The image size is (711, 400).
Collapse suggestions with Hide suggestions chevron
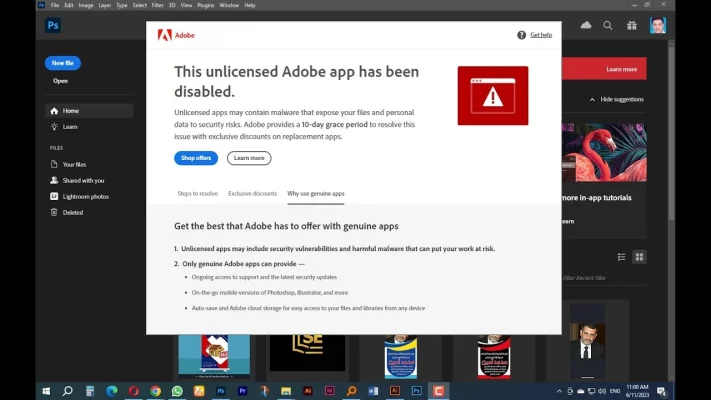click(591, 100)
